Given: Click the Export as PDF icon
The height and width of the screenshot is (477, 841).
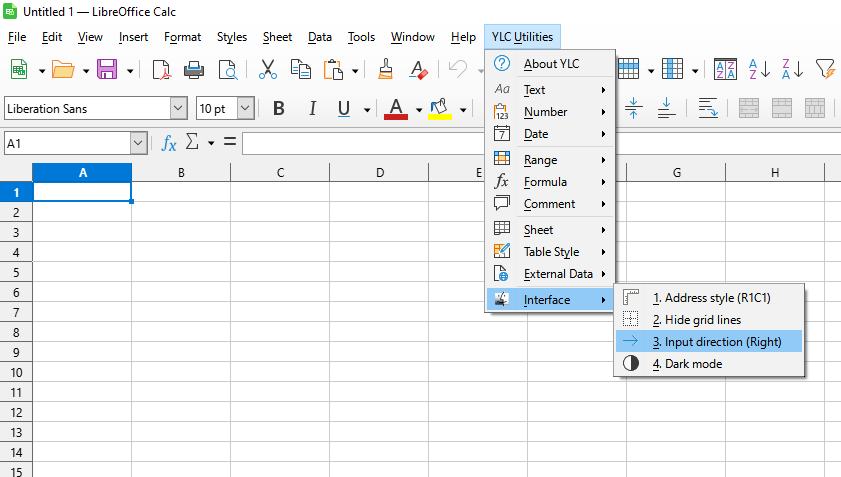Looking at the screenshot, I should click(161, 69).
